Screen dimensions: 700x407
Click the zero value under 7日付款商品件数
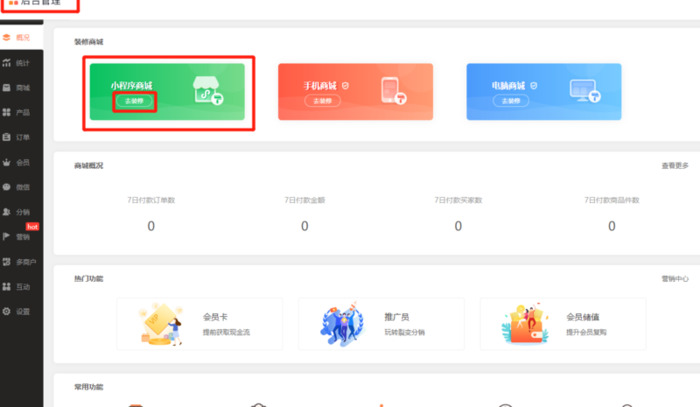pos(612,226)
